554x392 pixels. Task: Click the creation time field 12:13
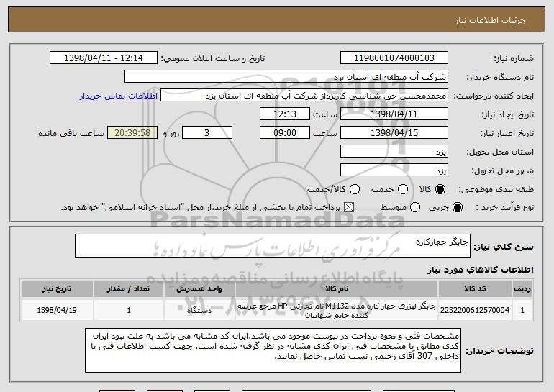click(285, 114)
